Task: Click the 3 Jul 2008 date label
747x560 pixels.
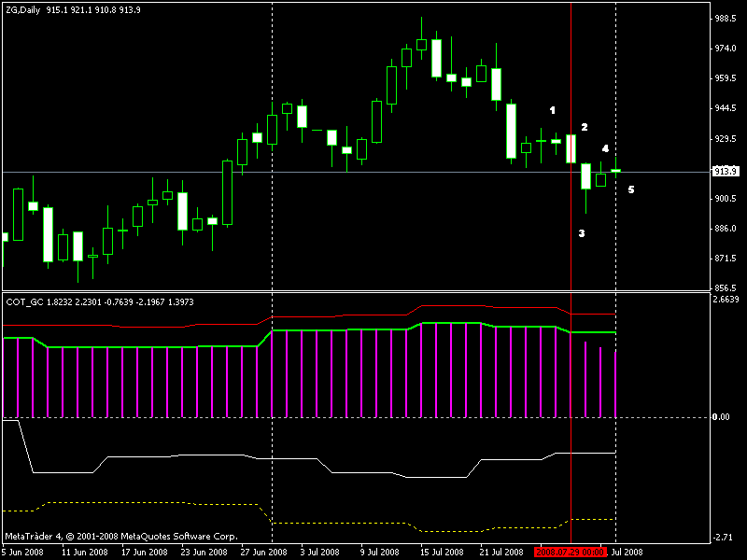Action: [319, 553]
